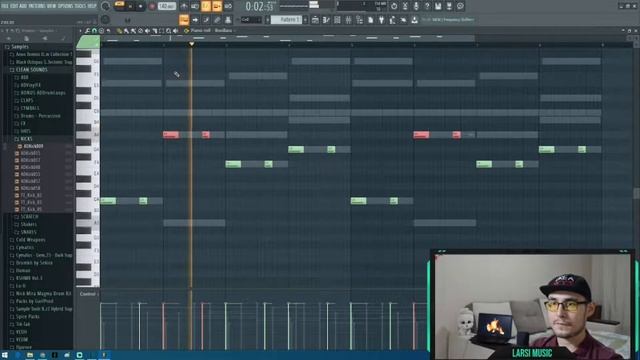The image size is (640, 360).
Task: Open the Browser view icon
Action: (359, 20)
